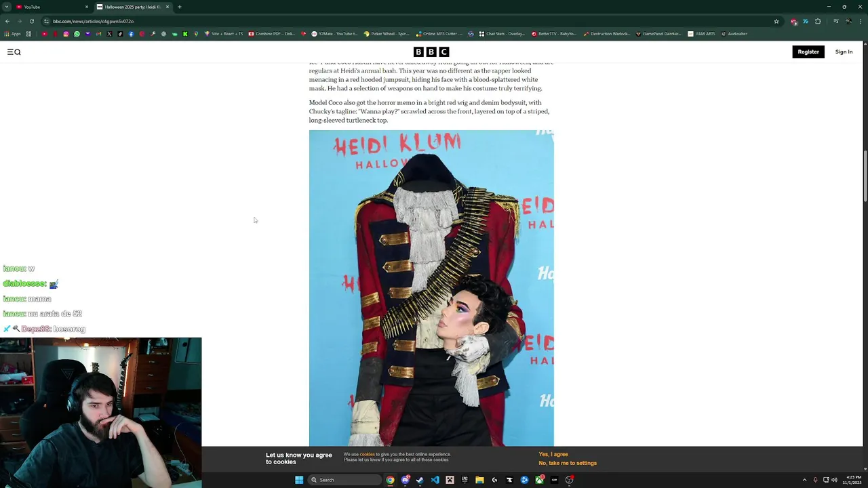
Task: Open Online MP3 Cutter bookmark
Action: (x=439, y=34)
